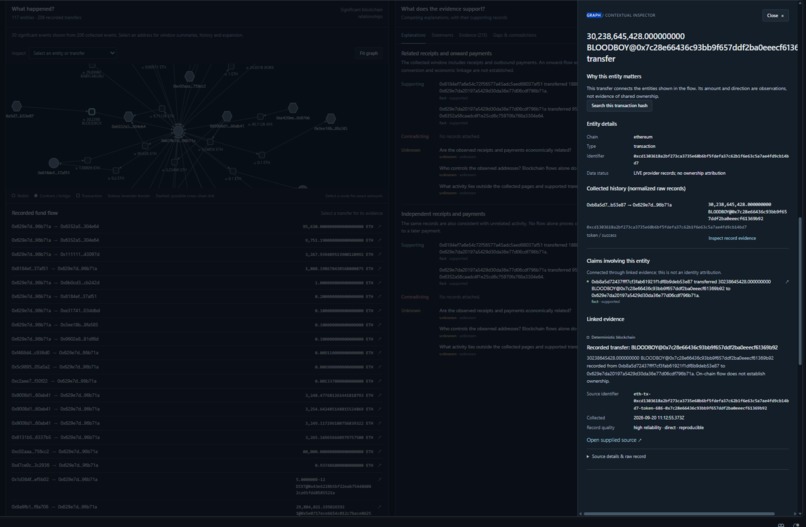Screen dimensions: 806x527
Task: Click the GRAPH badge in inspector header
Action: click(594, 15)
